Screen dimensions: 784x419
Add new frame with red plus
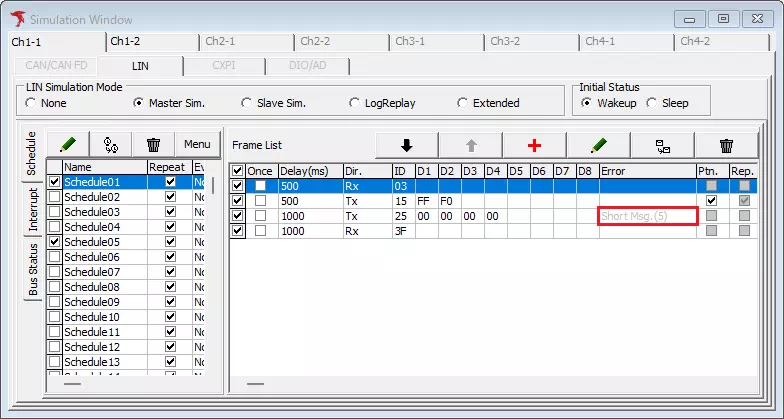534,146
